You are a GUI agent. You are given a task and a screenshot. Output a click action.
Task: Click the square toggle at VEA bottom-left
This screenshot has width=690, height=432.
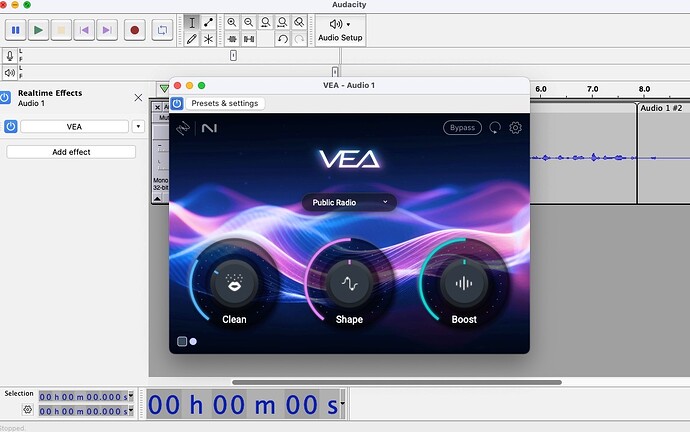click(182, 341)
